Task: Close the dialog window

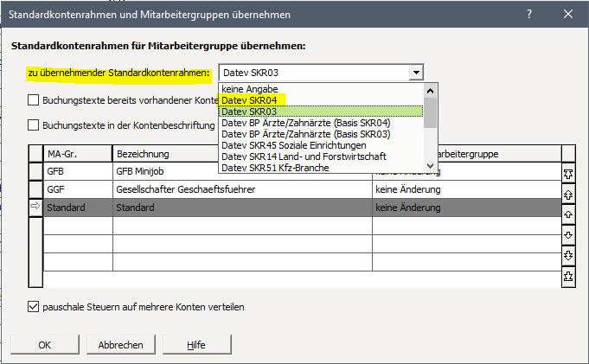Action: (568, 15)
